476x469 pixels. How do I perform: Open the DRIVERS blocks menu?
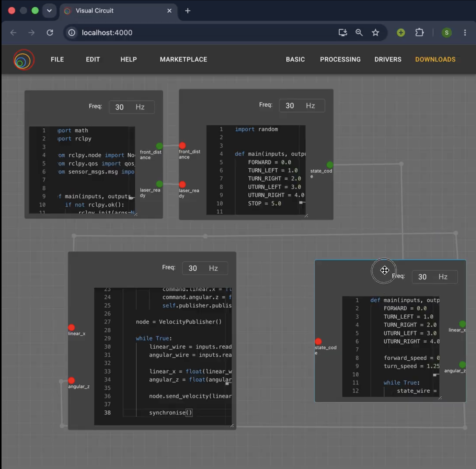pos(388,60)
